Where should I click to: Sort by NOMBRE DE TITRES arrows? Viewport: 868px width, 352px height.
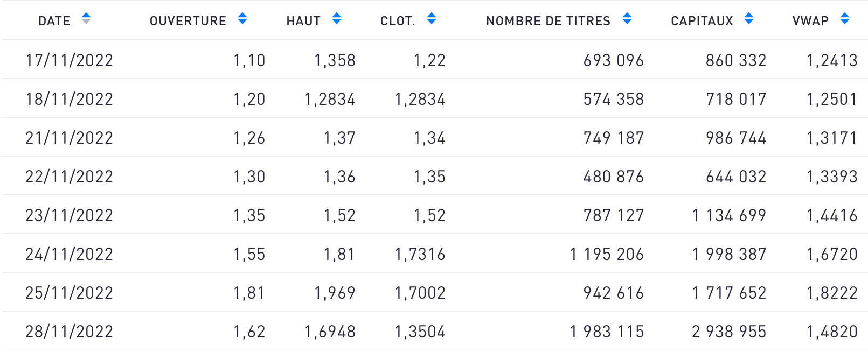point(627,19)
